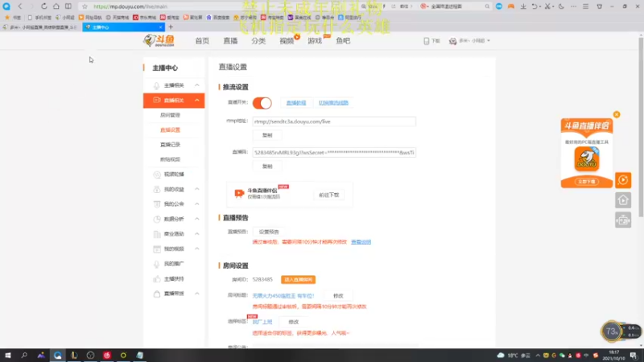
Task: Click the browser downloads icon in toolbar
Action: click(x=523, y=6)
